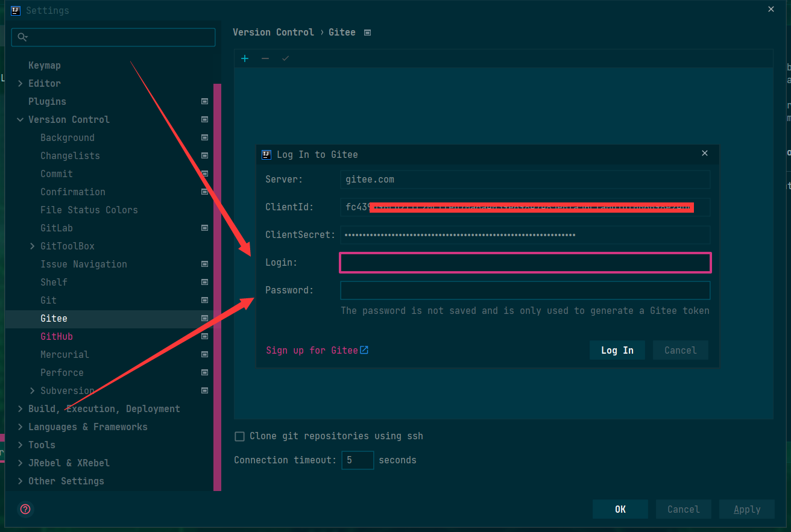Expand the Editor settings group

pos(20,83)
